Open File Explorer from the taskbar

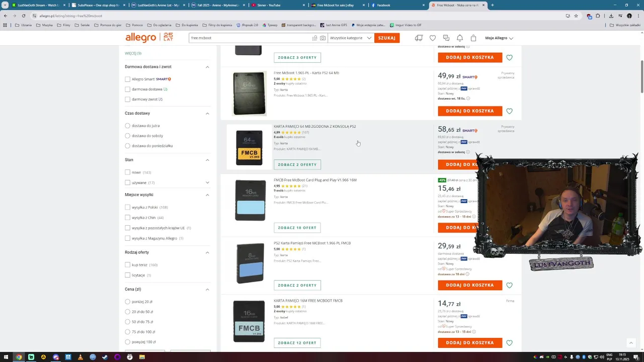point(142,357)
